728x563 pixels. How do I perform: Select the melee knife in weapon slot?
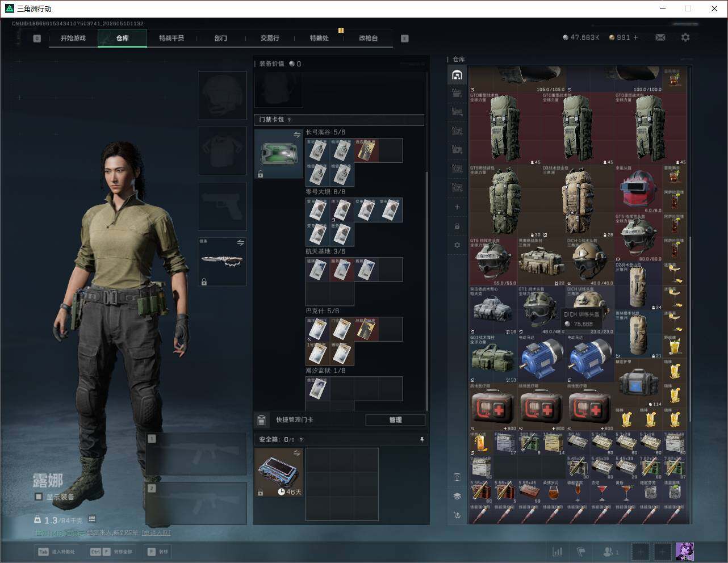pos(222,262)
